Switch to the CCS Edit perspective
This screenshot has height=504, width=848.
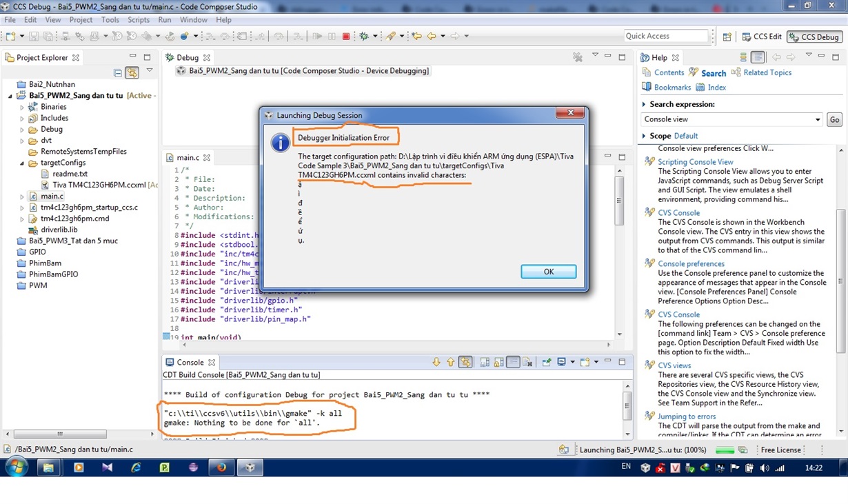762,37
